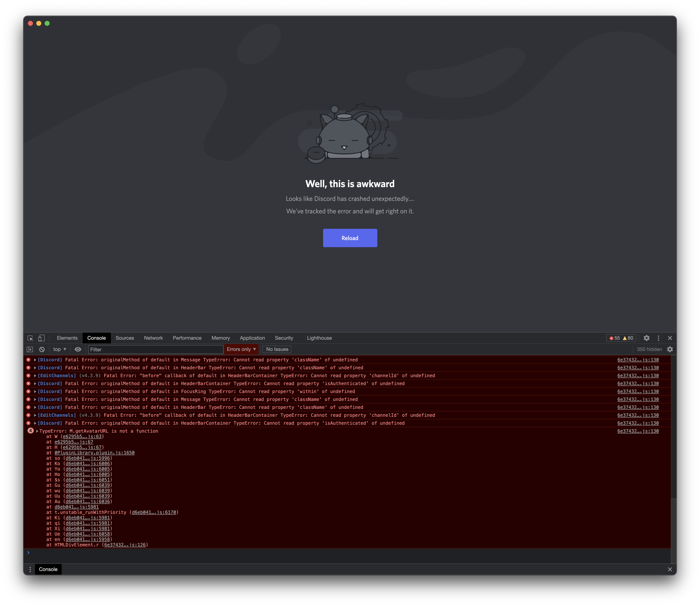Close the bottom Console drawer
The height and width of the screenshot is (606, 700).
[670, 570]
